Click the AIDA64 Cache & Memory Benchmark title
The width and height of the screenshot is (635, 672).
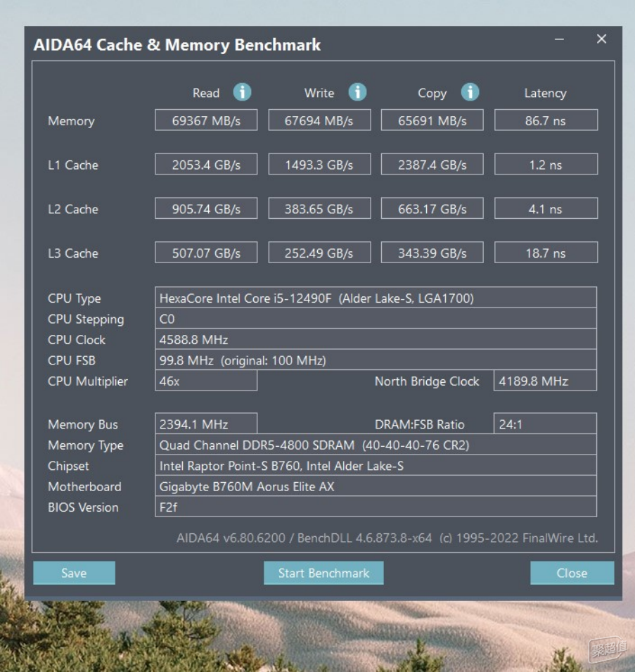tap(177, 45)
